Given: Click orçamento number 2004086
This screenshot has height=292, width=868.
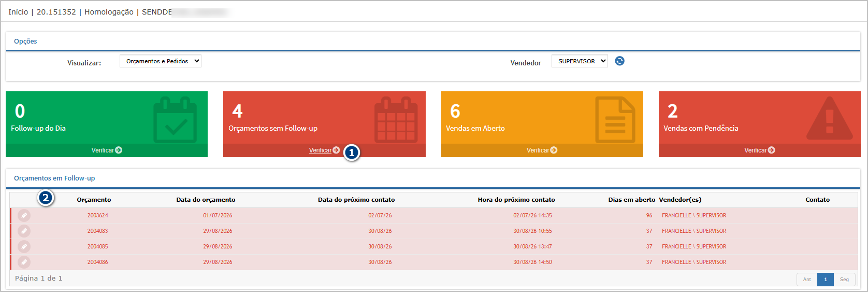Looking at the screenshot, I should click(x=97, y=262).
